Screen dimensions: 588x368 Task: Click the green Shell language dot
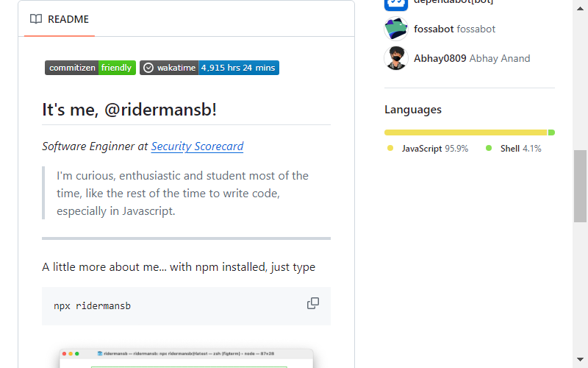(489, 149)
